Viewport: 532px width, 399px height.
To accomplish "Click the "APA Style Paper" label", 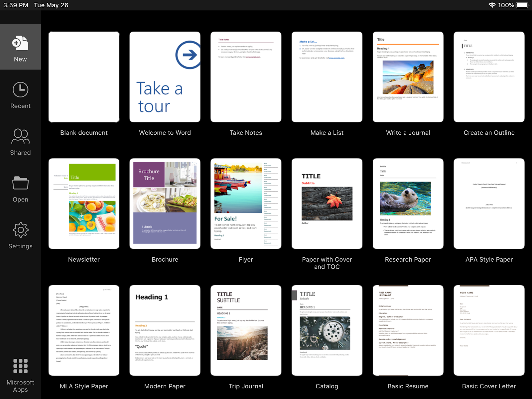I will point(489,259).
